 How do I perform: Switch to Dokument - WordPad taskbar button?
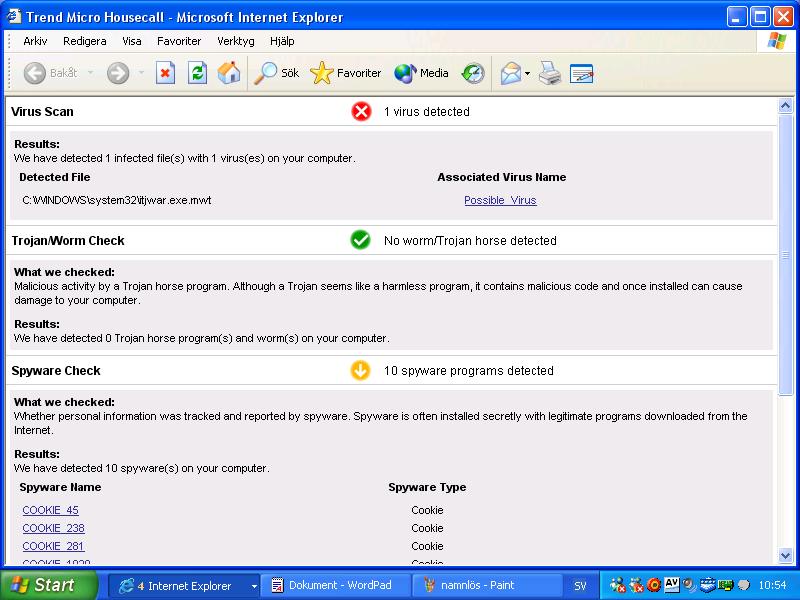click(335, 585)
